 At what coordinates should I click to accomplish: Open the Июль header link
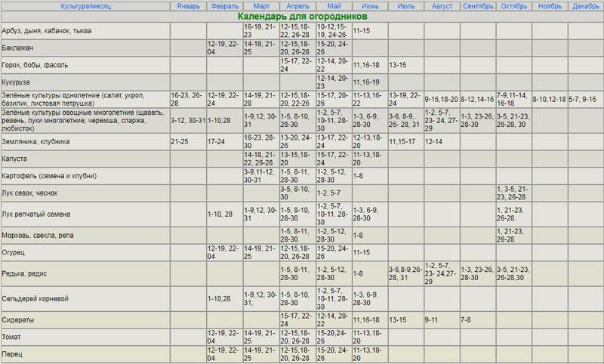pos(405,5)
